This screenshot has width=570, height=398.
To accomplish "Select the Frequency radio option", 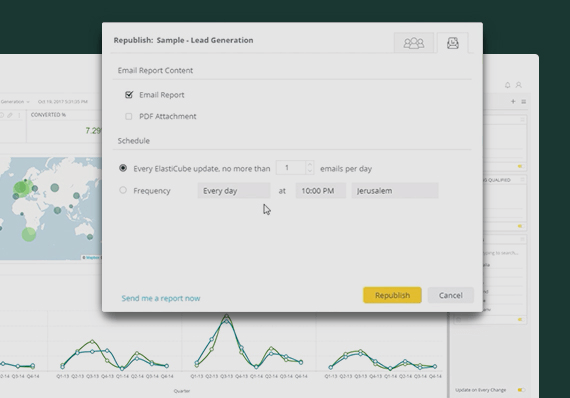I will (123, 190).
